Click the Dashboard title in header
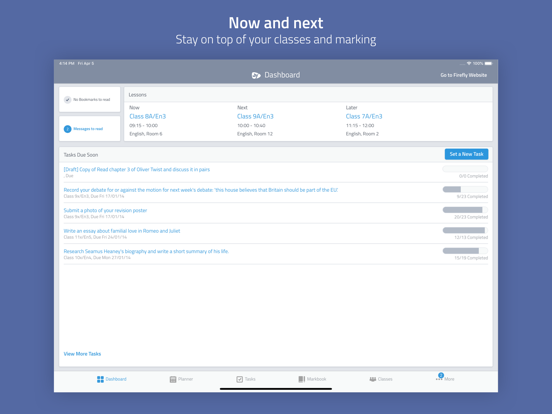The height and width of the screenshot is (414, 552). (282, 75)
